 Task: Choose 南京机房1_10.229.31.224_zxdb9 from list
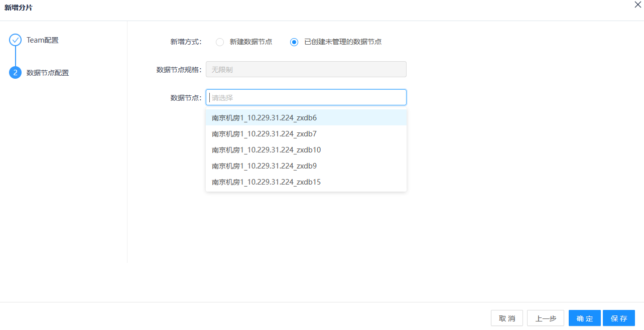[x=306, y=166]
